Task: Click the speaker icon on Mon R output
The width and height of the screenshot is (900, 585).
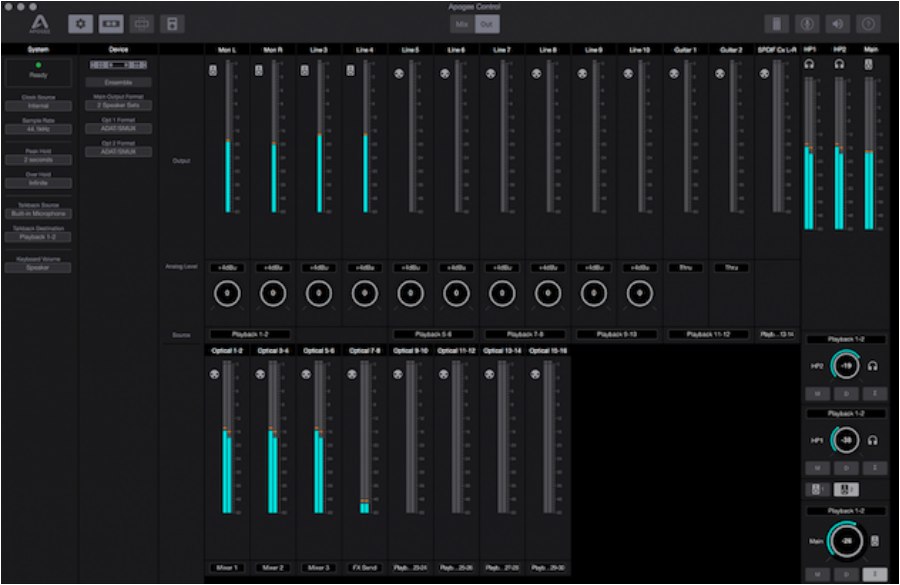Action: pos(259,70)
